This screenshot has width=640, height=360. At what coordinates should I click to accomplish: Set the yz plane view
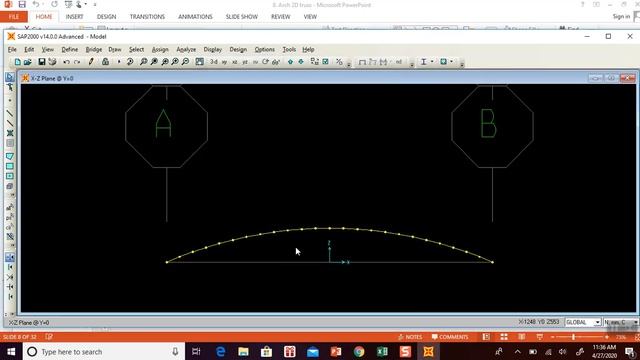245,62
